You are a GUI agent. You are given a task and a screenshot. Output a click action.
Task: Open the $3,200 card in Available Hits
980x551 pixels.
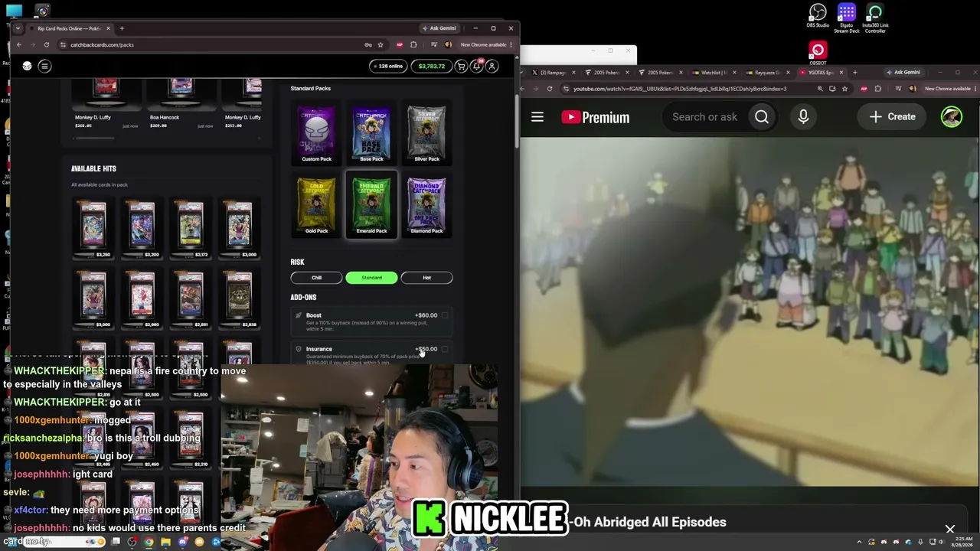(x=142, y=229)
